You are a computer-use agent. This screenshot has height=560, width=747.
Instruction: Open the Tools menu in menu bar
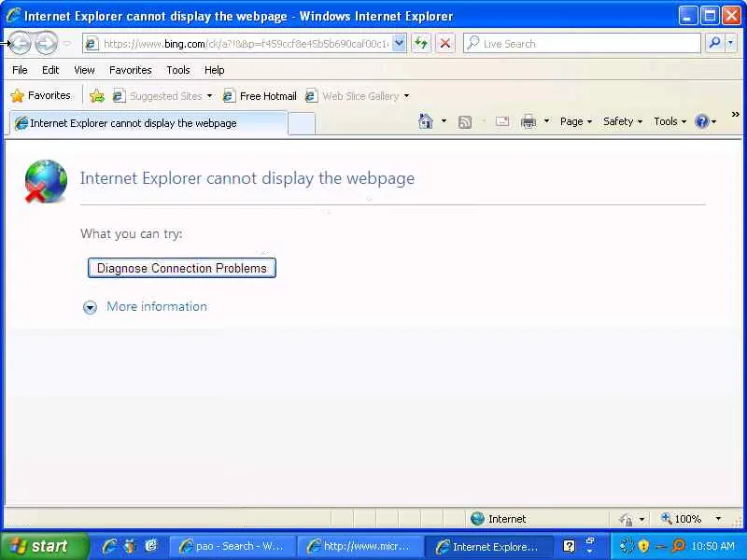point(178,70)
